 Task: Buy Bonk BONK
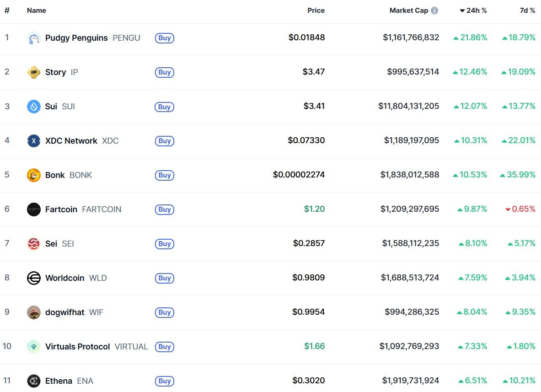point(165,175)
